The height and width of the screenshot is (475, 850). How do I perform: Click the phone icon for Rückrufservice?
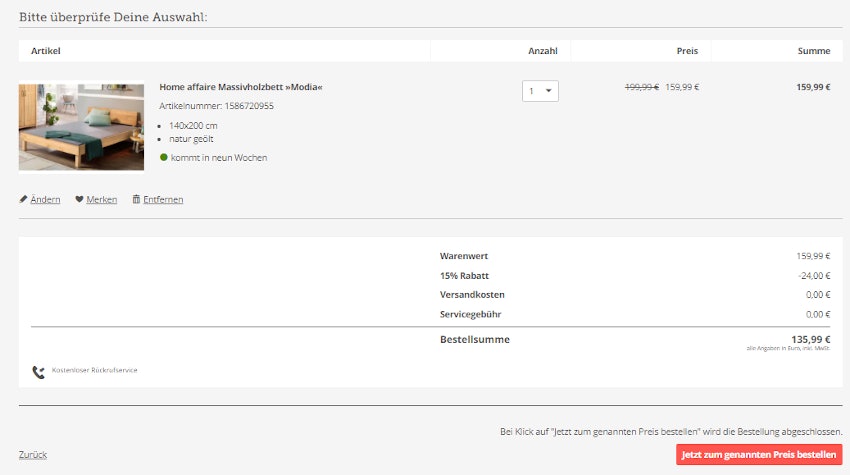(x=38, y=372)
